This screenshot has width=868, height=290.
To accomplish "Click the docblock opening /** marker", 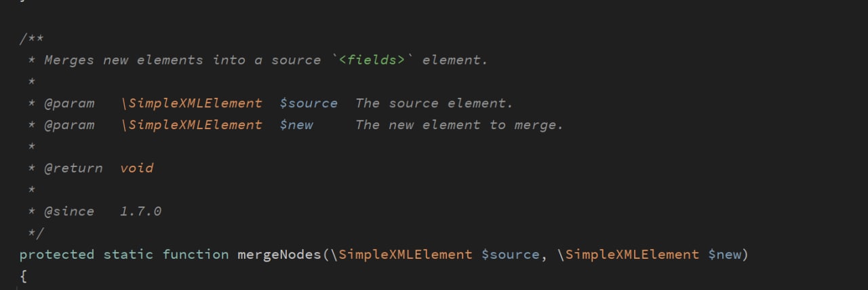I will click(x=32, y=39).
